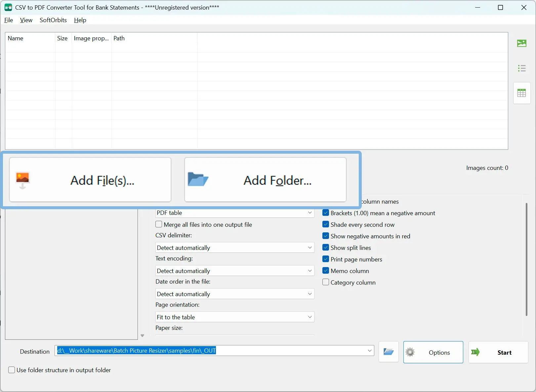The width and height of the screenshot is (536, 392).
Task: Click the Images count: 0 label
Action: point(487,168)
